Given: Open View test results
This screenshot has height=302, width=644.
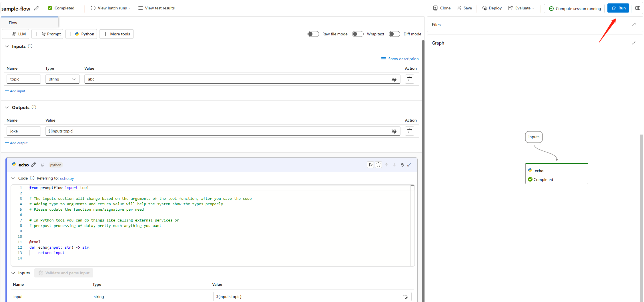Looking at the screenshot, I should point(156,8).
